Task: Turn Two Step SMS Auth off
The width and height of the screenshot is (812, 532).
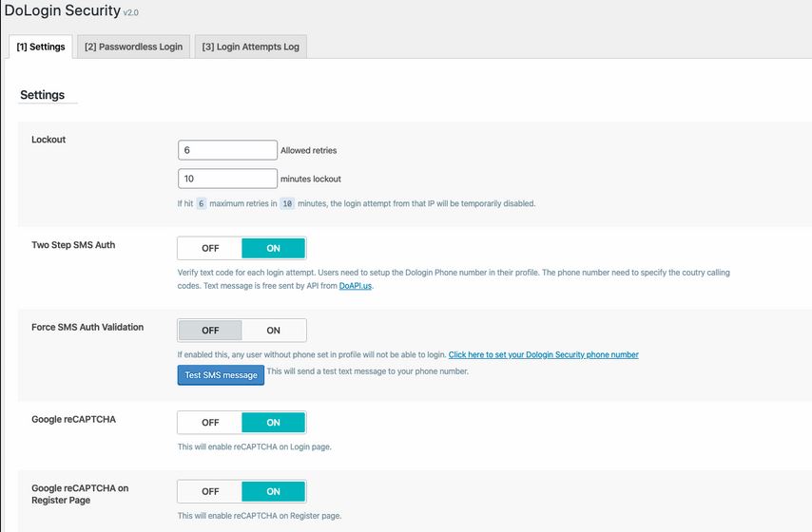Action: point(210,248)
